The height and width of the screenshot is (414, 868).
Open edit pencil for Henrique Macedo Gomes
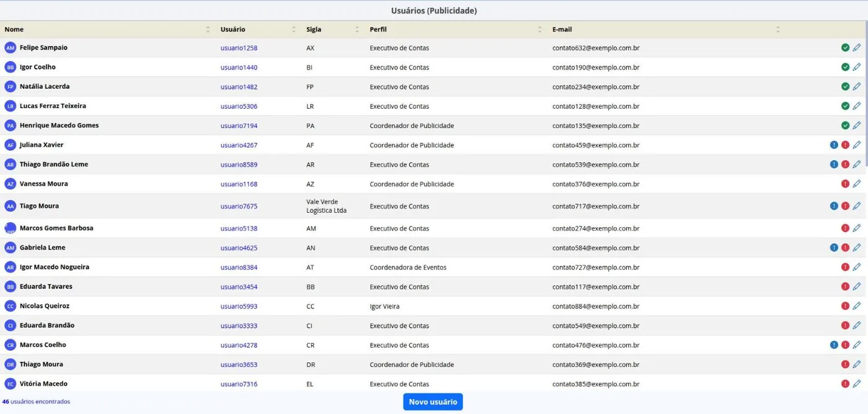point(856,125)
